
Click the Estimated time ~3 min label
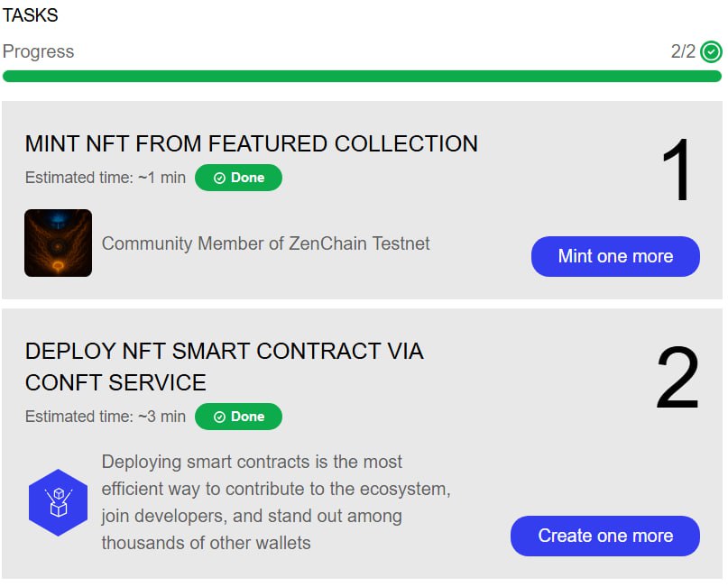pyautogui.click(x=106, y=417)
